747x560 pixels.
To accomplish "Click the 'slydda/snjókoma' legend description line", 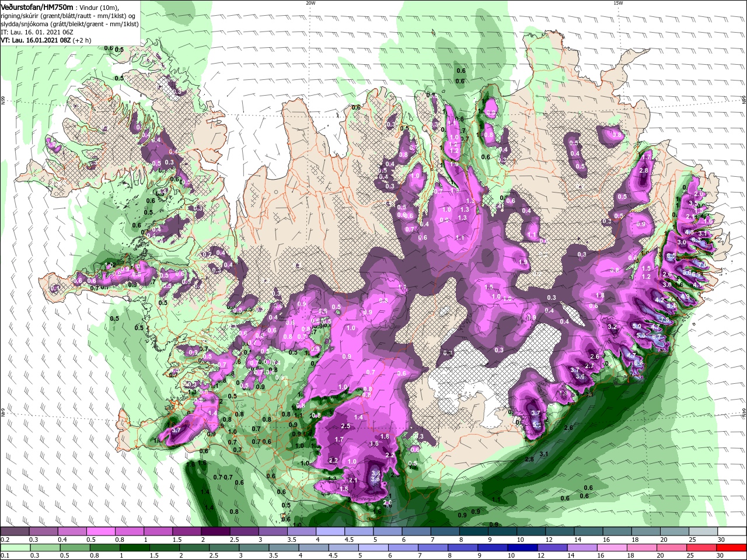I will point(69,24).
